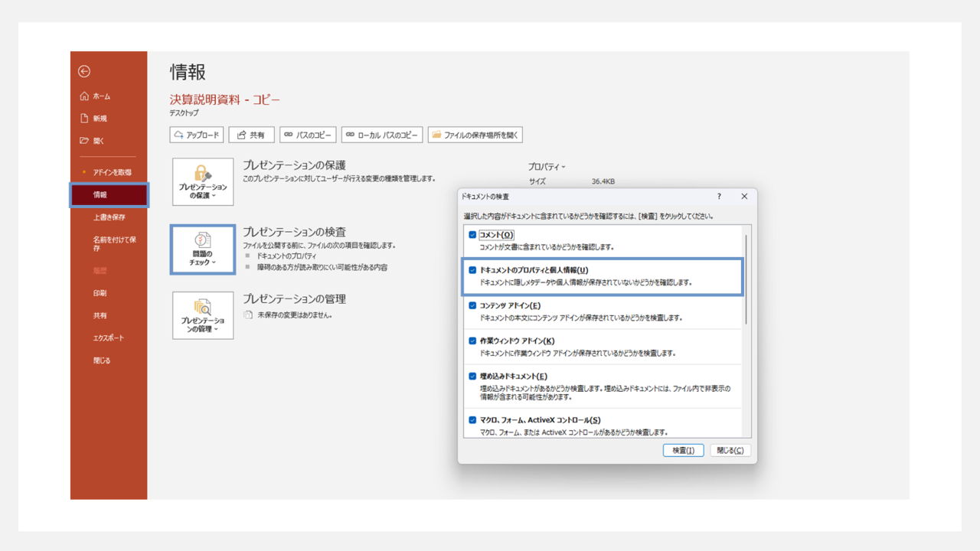Select 共有 in the sidebar

click(x=109, y=315)
